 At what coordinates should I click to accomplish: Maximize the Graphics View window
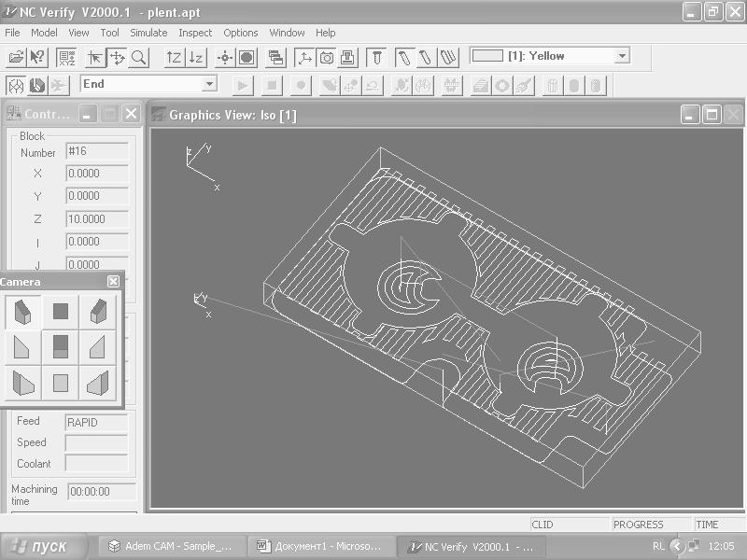pos(712,115)
